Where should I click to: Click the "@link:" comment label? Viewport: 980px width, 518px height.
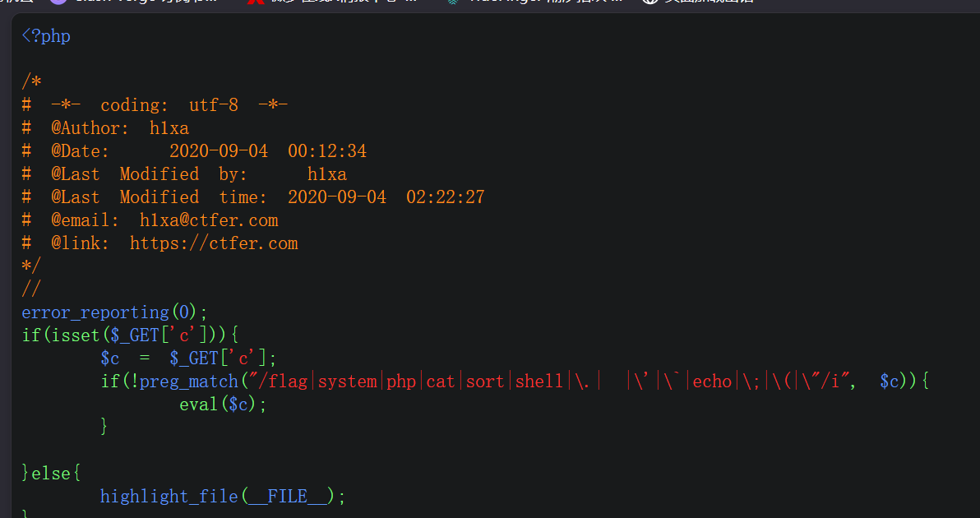[81, 243]
